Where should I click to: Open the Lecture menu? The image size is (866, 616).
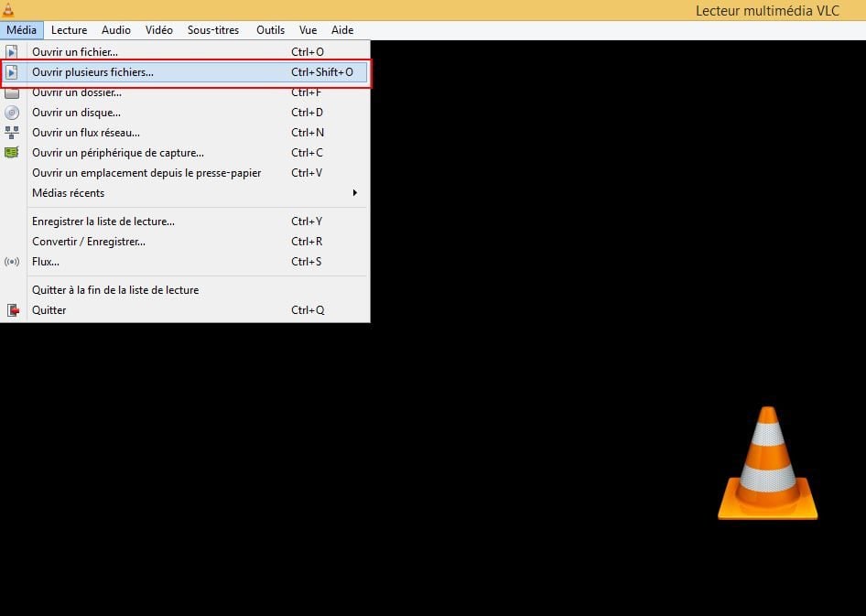click(69, 30)
